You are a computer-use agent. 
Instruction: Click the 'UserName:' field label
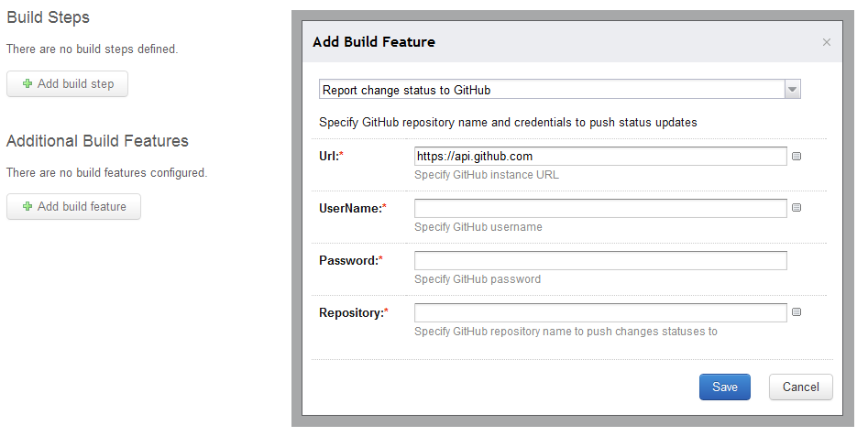349,209
